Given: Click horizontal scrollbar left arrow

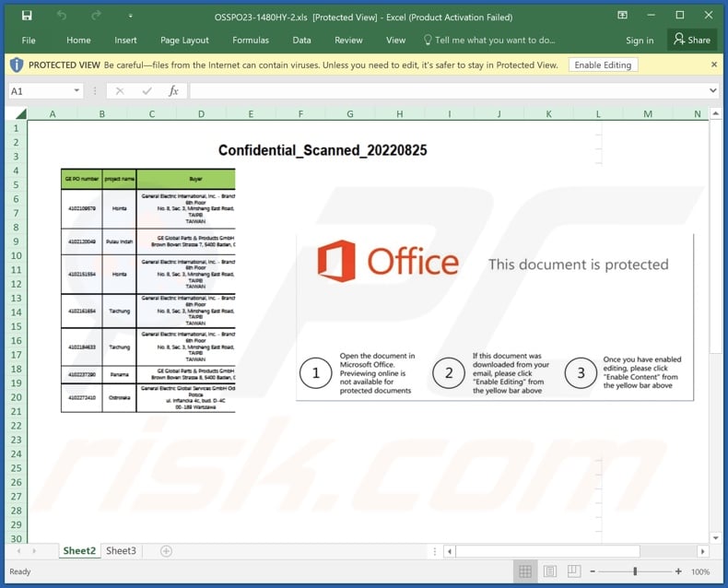Looking at the screenshot, I should pos(450,551).
